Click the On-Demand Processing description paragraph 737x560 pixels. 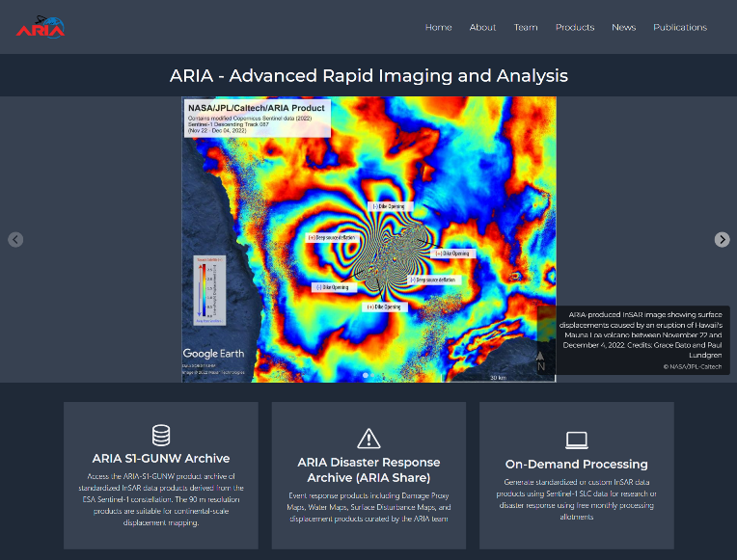pyautogui.click(x=577, y=499)
